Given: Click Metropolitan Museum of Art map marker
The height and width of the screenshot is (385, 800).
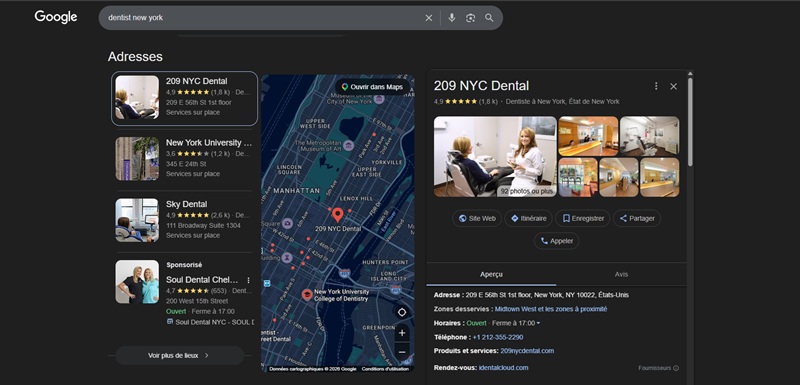Looking at the screenshot, I should click(348, 146).
